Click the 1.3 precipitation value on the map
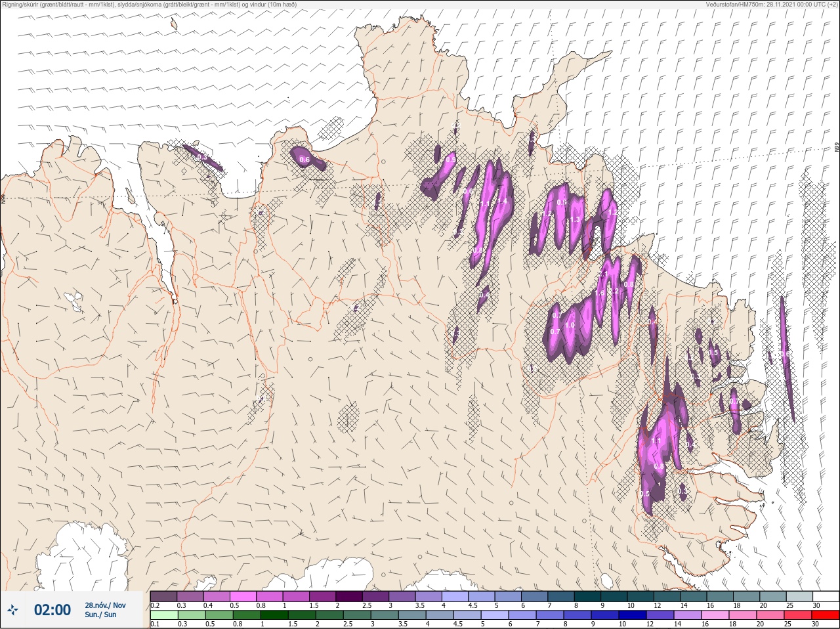The image size is (840, 629). click(x=576, y=220)
